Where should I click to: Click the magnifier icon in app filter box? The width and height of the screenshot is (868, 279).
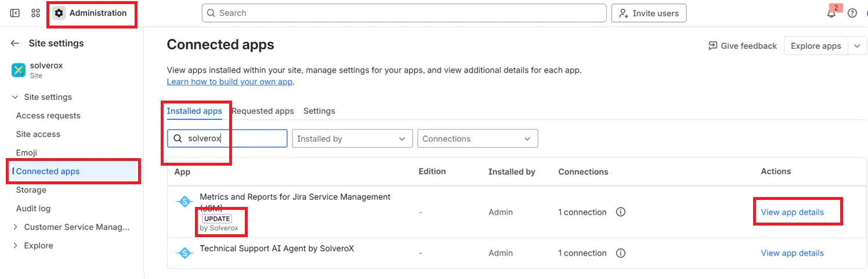coord(178,138)
